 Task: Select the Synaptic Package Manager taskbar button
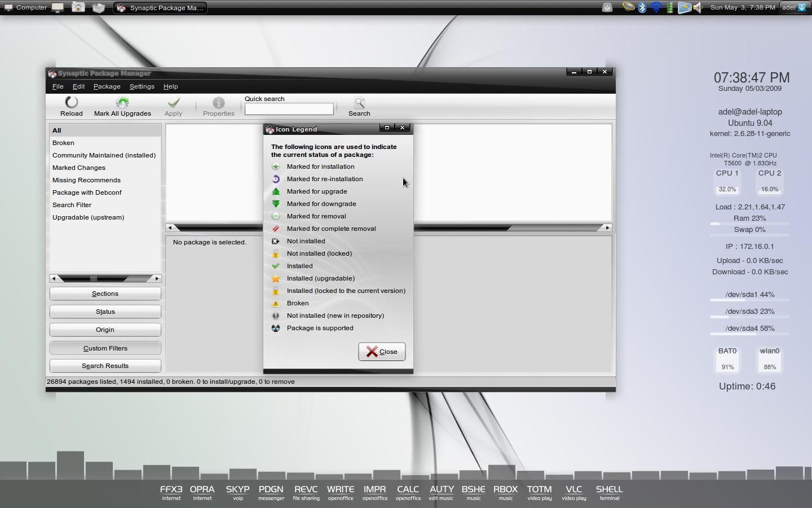[160, 8]
